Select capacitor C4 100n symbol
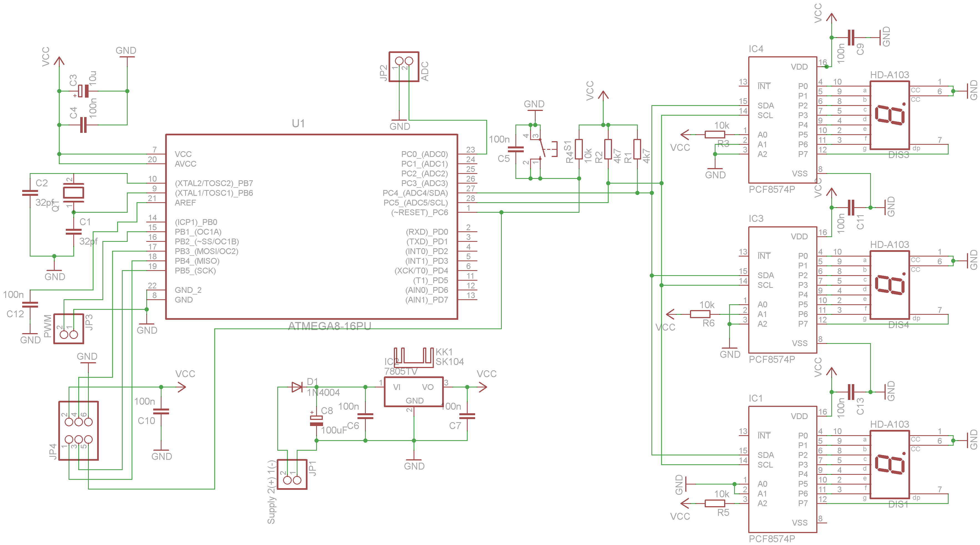 click(83, 125)
